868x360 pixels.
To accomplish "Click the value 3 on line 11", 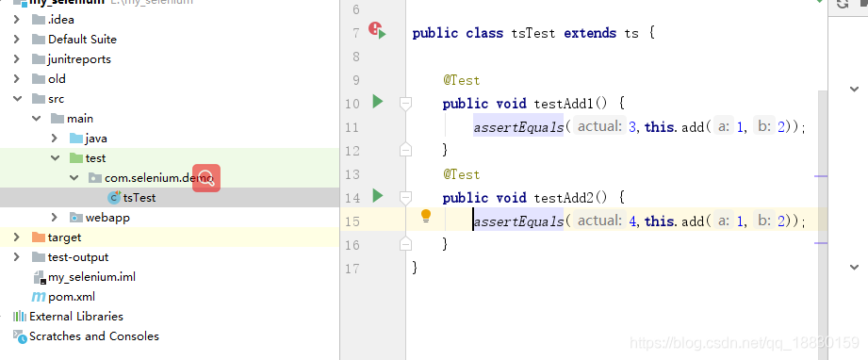I will pyautogui.click(x=632, y=127).
